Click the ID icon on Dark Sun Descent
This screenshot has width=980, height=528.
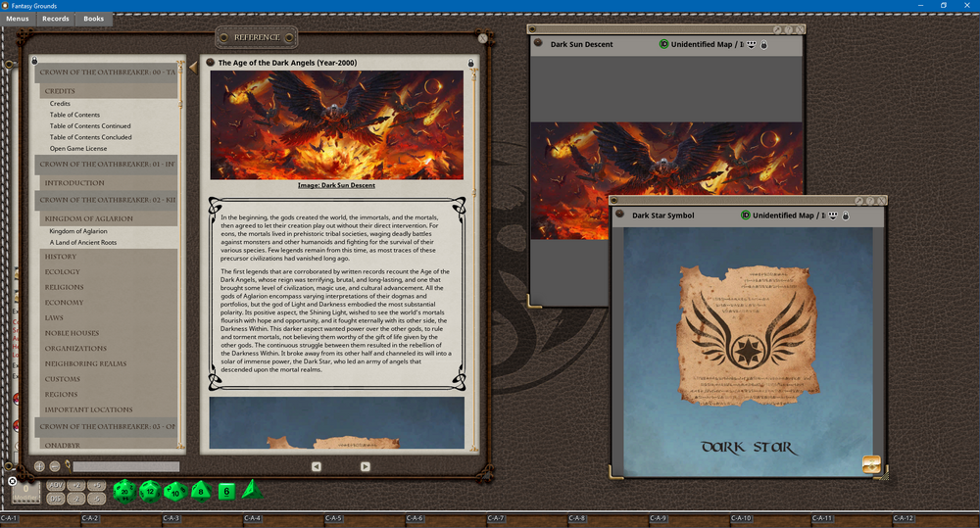click(x=663, y=44)
